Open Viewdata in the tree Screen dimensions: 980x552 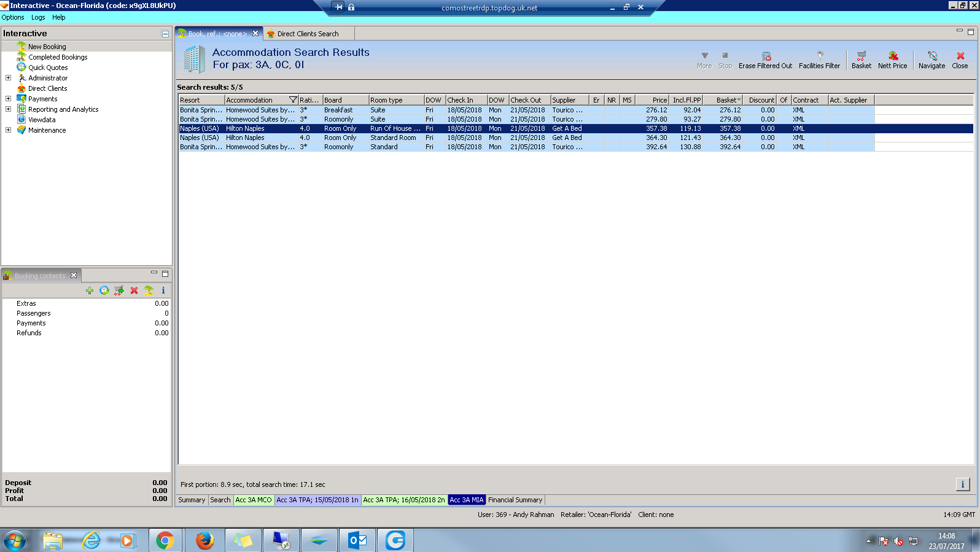42,120
